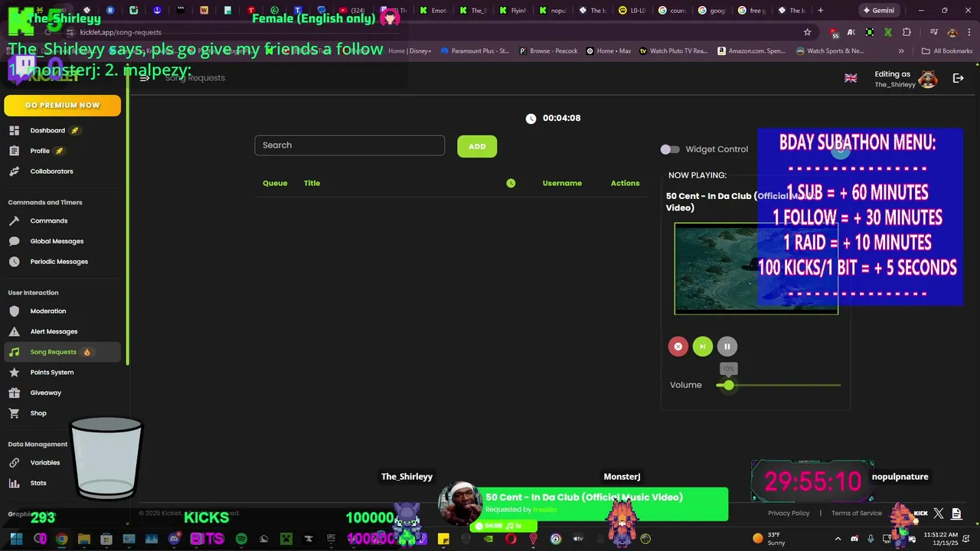The height and width of the screenshot is (551, 980).
Task: Switch to the free g browser tab
Action: [x=752, y=11]
